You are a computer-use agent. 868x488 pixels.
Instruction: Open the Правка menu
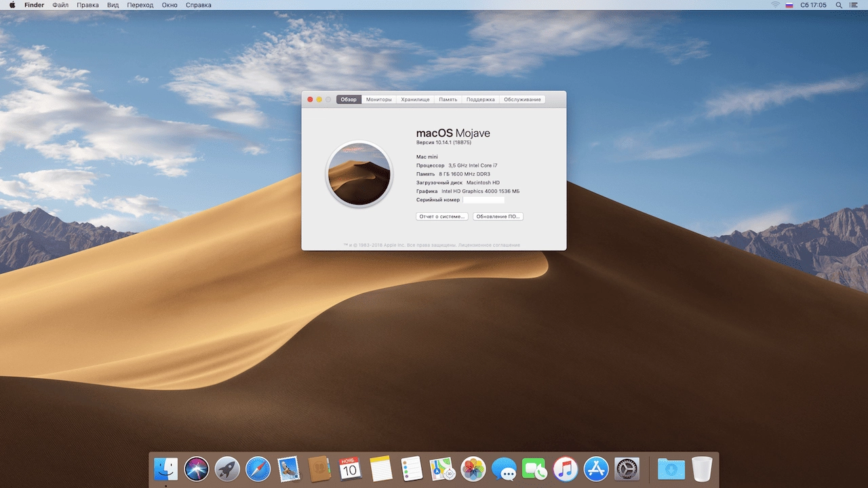(x=87, y=5)
